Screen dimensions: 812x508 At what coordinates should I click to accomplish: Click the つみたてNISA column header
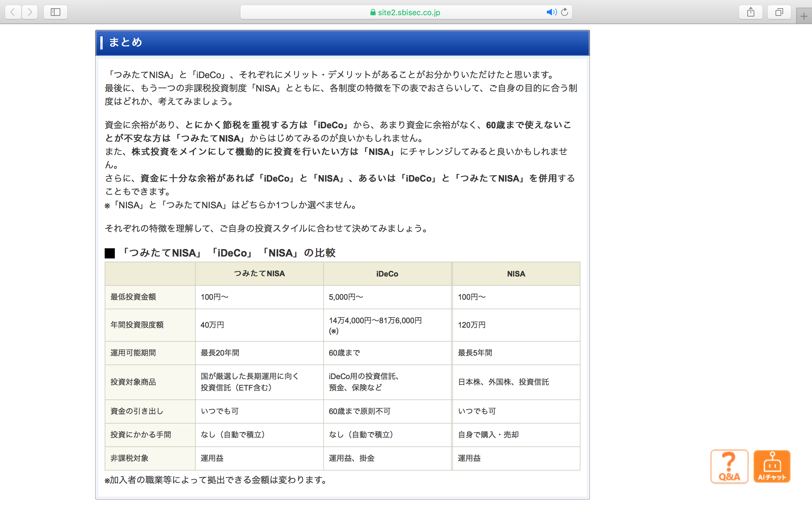(259, 273)
